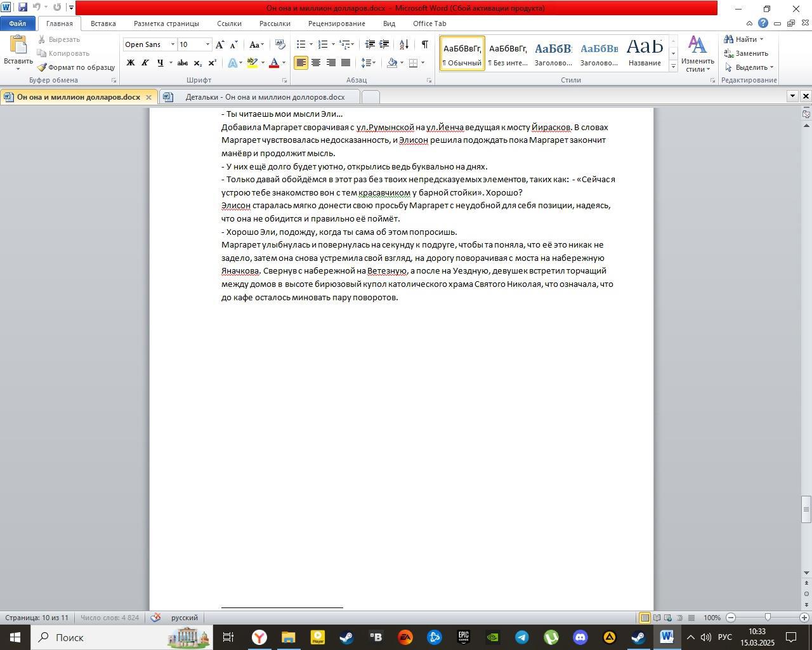Open the Yandex browser taskbar icon

tap(259, 637)
